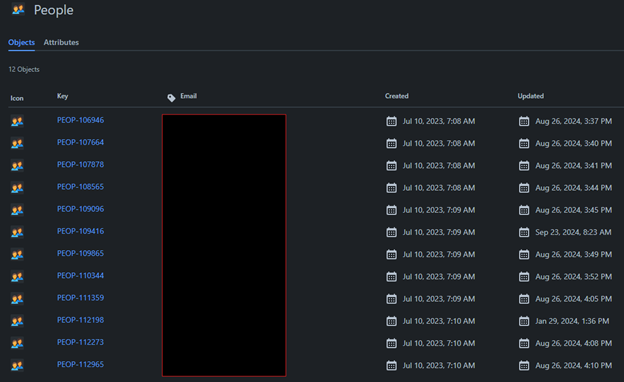Image resolution: width=624 pixels, height=382 pixels.
Task: Click people icon in PEOP-109416 row
Action: [17, 232]
